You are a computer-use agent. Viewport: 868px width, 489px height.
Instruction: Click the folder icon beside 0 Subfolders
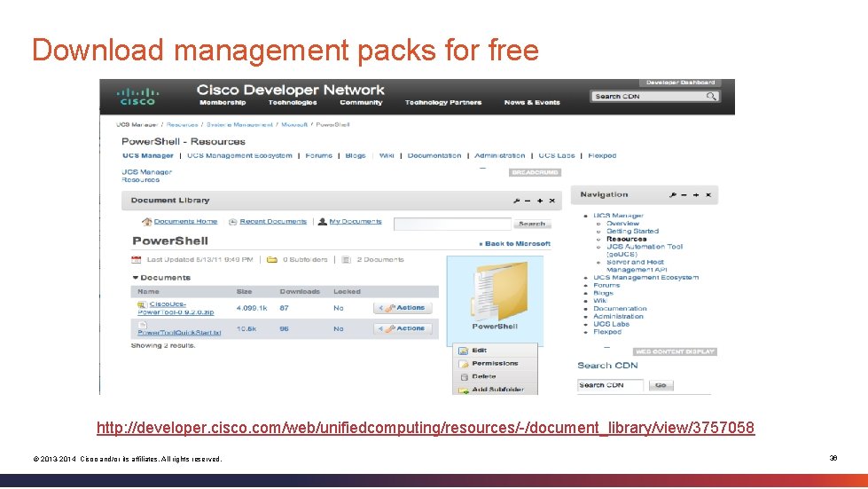pos(272,260)
